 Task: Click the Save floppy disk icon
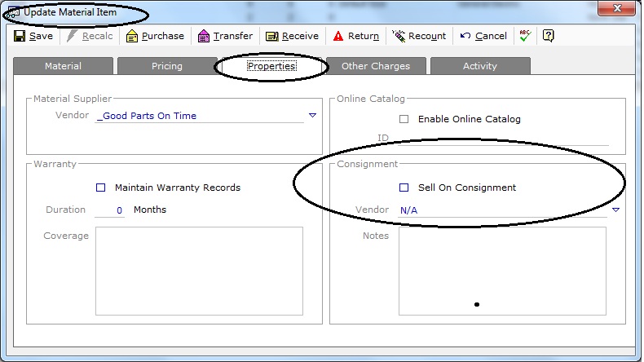click(x=20, y=36)
